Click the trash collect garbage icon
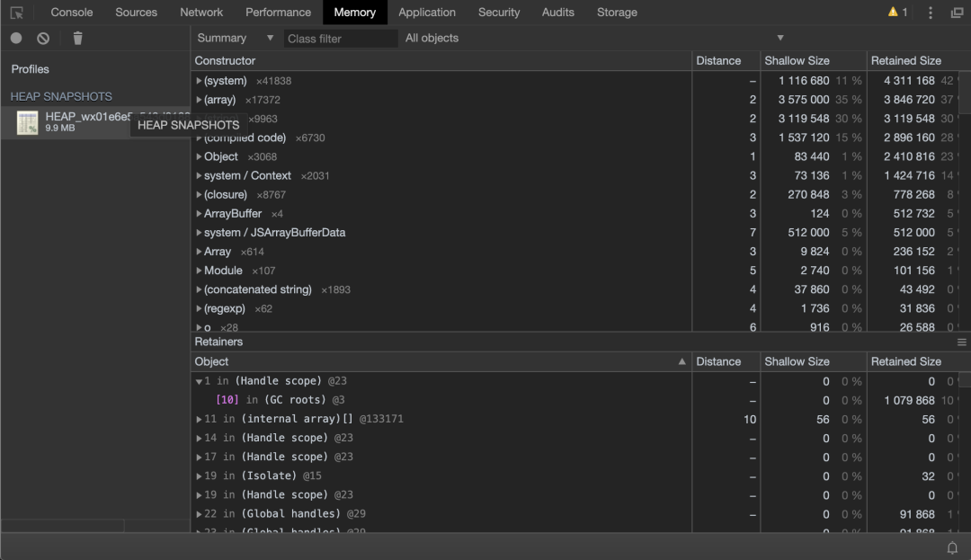The height and width of the screenshot is (560, 971). pyautogui.click(x=77, y=38)
